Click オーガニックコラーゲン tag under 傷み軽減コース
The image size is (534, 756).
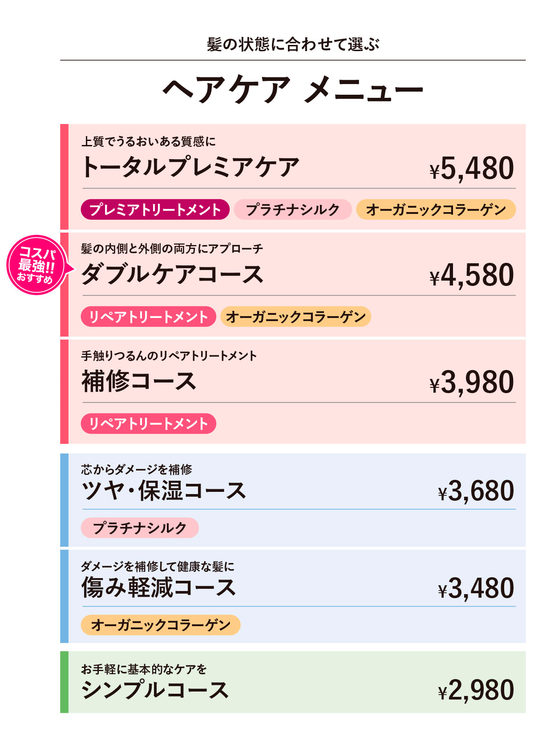point(161,625)
